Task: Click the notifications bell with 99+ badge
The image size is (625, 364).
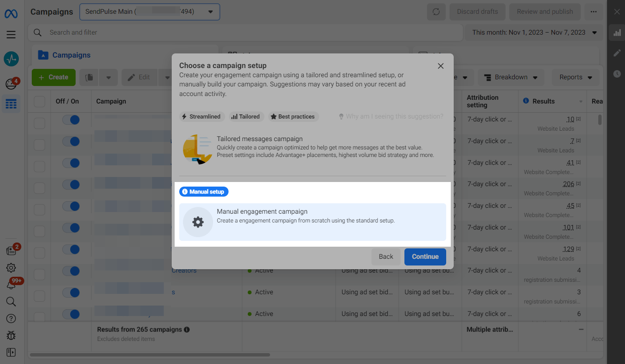Action: pyautogui.click(x=11, y=285)
